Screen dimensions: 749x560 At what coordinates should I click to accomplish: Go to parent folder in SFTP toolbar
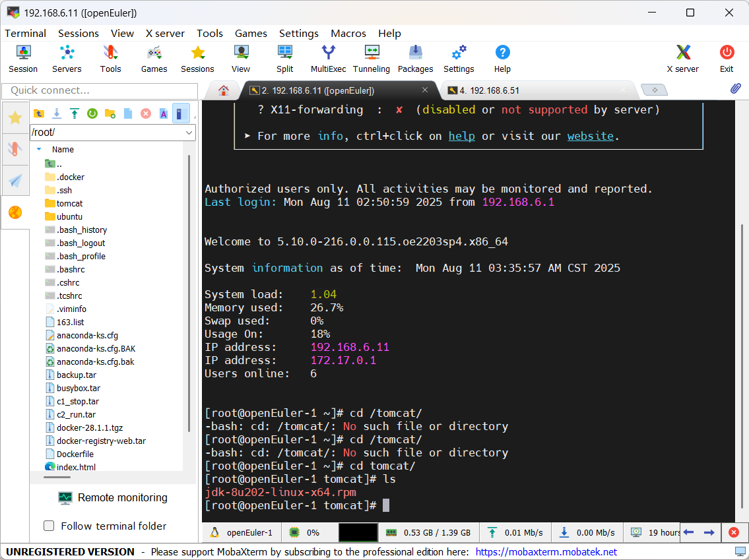tap(39, 113)
